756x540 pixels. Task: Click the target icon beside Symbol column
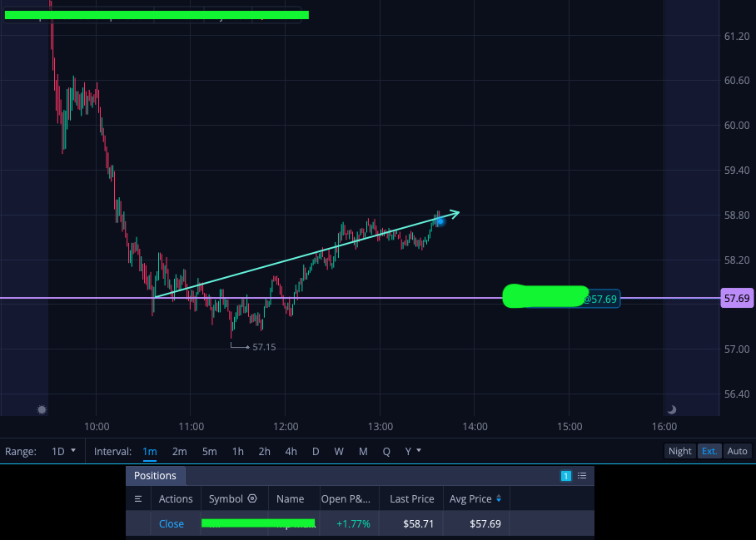(252, 498)
